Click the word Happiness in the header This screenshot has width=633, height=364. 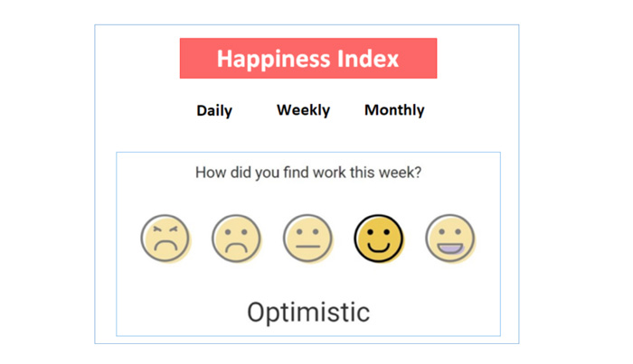[274, 60]
